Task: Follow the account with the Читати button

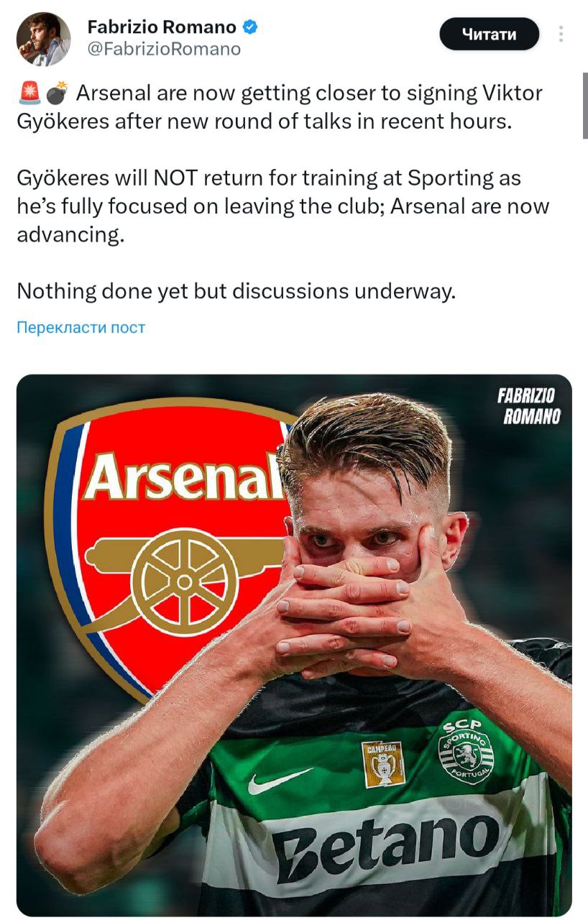Action: tap(489, 34)
